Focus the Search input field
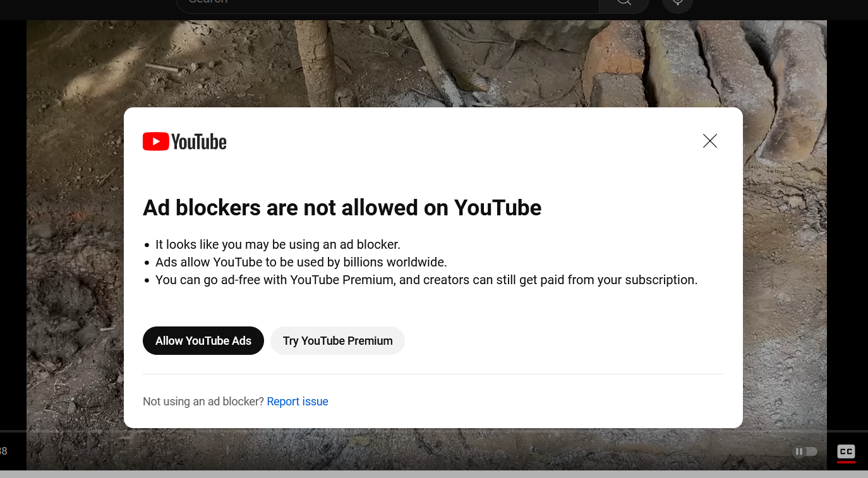Viewport: 868px width, 478px height. (x=379, y=3)
